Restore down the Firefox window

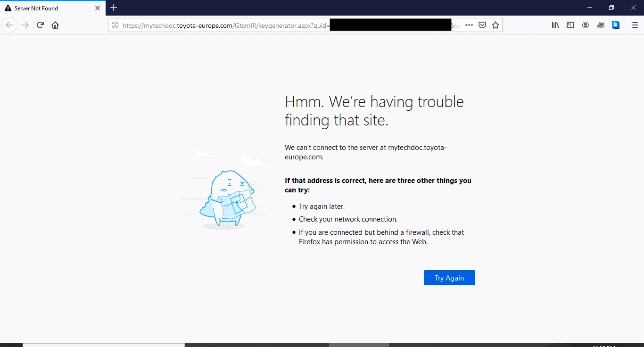click(611, 8)
